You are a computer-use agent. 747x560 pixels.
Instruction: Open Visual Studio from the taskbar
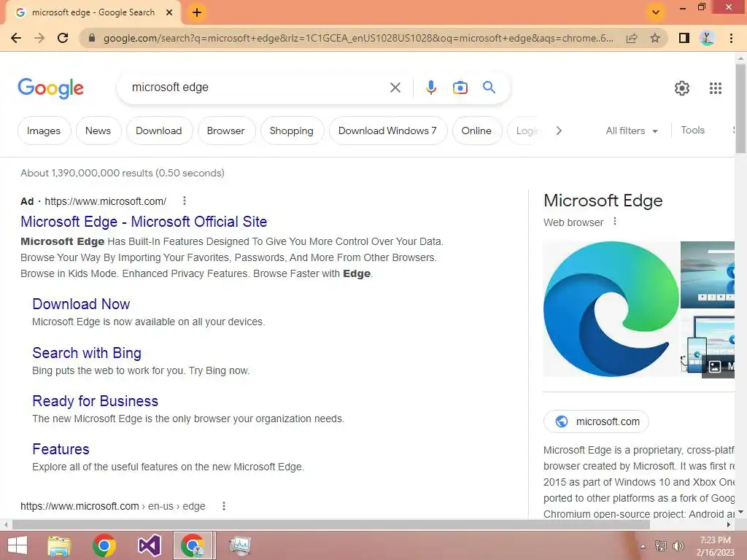[x=150, y=545]
